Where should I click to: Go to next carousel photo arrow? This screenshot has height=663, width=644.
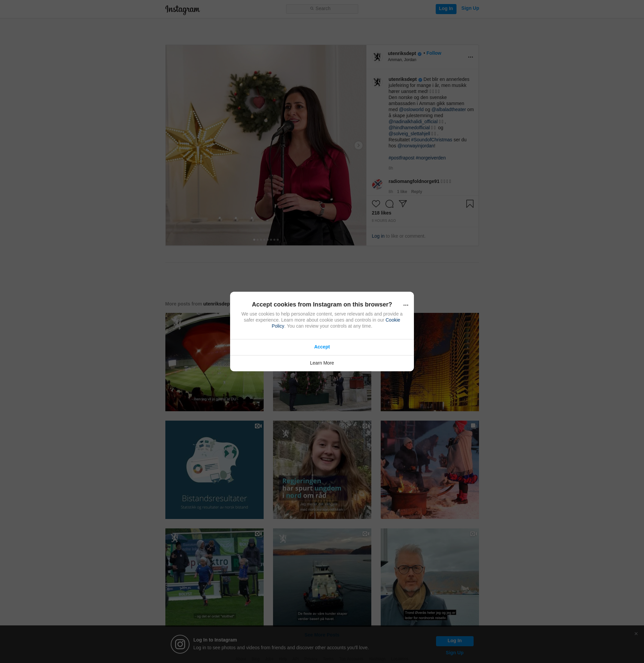click(358, 145)
